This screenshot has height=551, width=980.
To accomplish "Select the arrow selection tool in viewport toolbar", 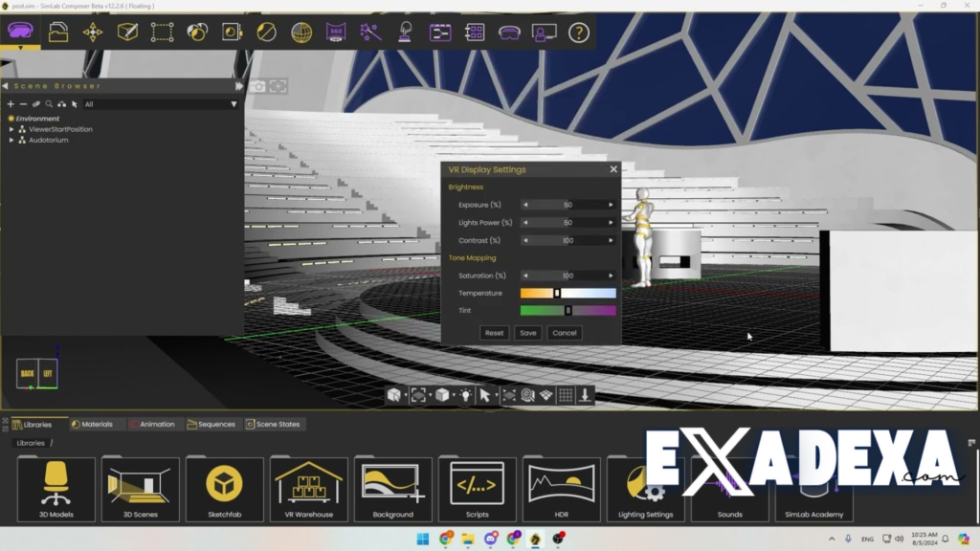I will pyautogui.click(x=486, y=394).
